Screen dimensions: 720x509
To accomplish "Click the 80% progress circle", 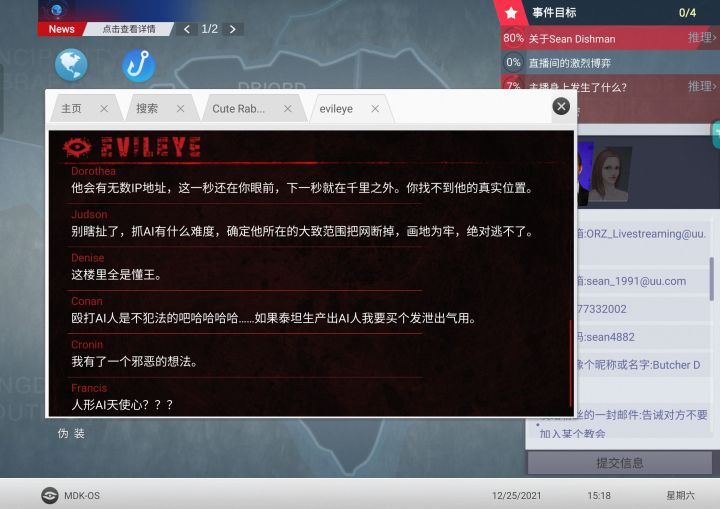I will coord(513,38).
